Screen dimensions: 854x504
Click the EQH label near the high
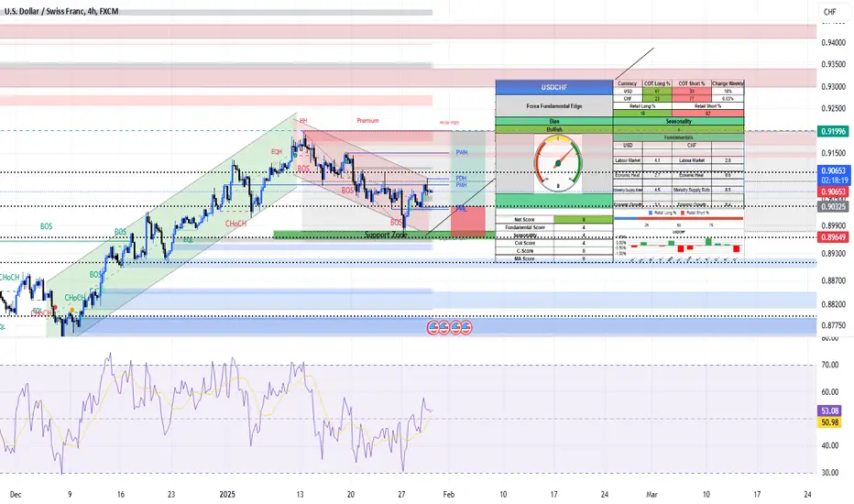(x=277, y=152)
